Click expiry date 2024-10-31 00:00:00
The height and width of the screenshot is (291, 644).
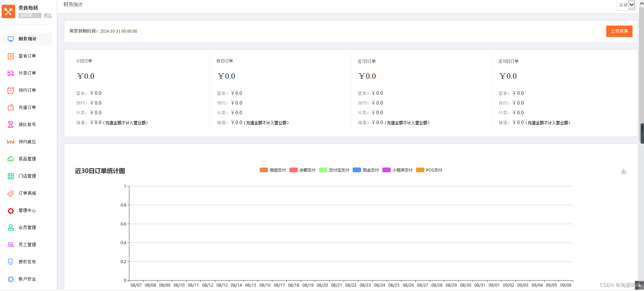coord(119,31)
